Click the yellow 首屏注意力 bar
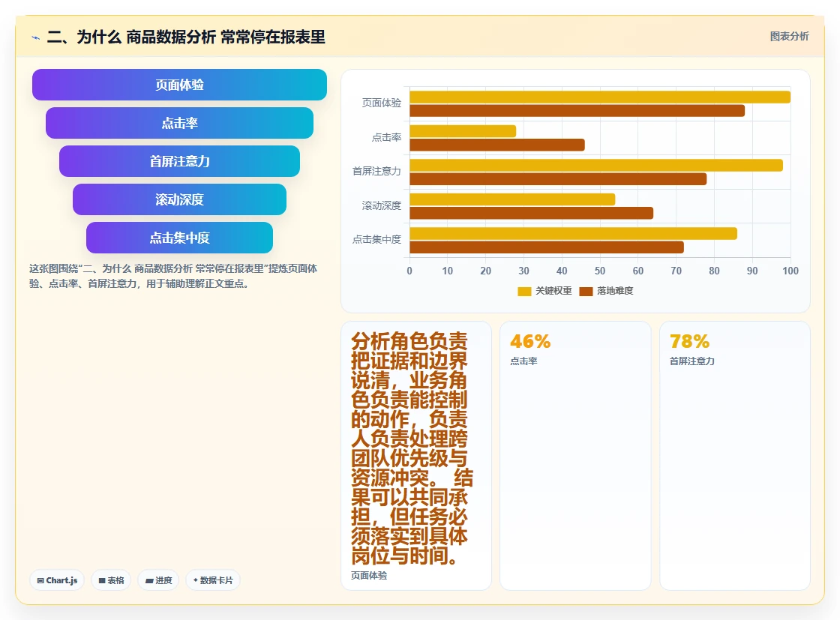The height and width of the screenshot is (620, 840). tap(596, 166)
